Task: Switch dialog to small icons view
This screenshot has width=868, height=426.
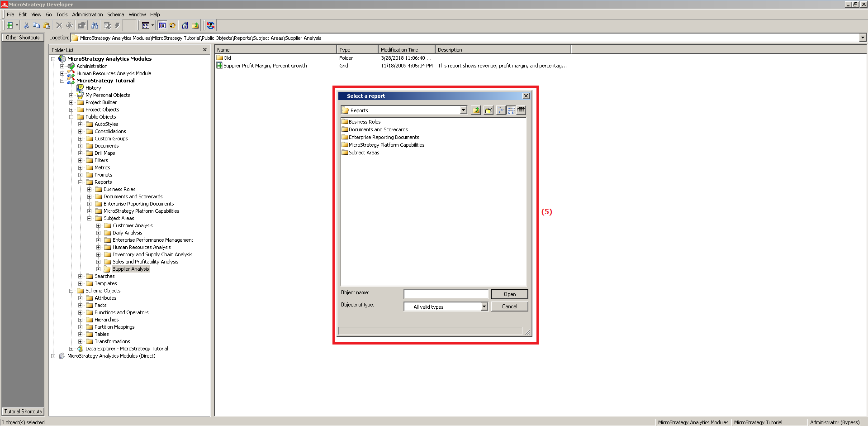Action: pos(501,110)
